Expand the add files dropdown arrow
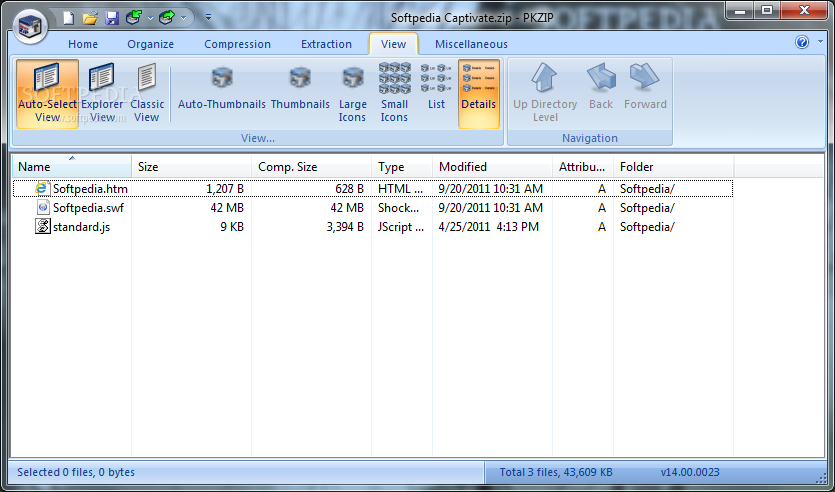 coord(150,18)
